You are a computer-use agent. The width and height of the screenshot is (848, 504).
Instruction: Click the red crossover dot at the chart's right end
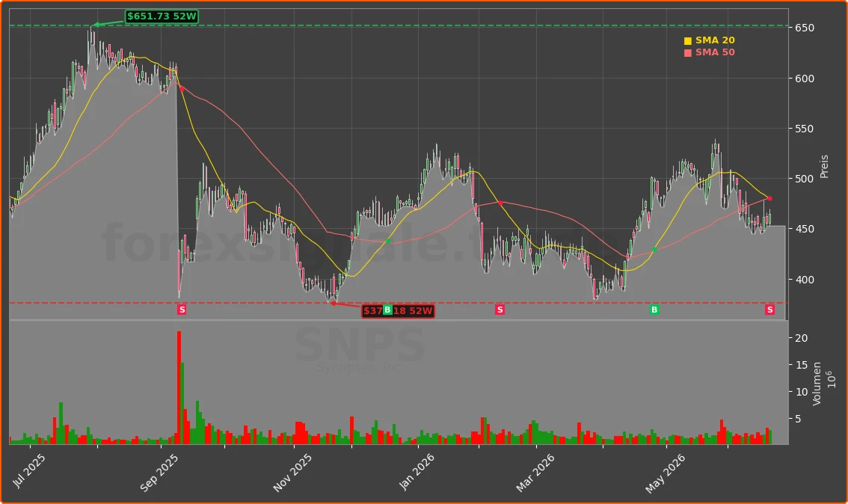tap(769, 198)
